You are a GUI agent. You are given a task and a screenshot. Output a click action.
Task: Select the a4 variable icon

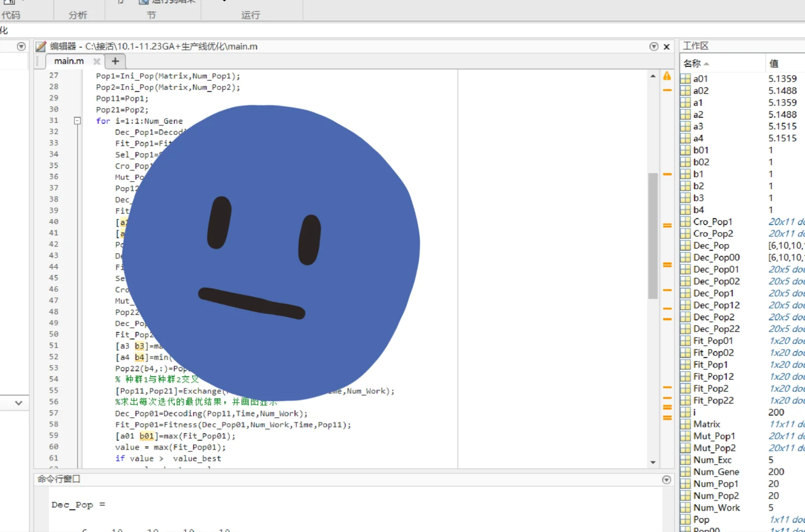685,138
